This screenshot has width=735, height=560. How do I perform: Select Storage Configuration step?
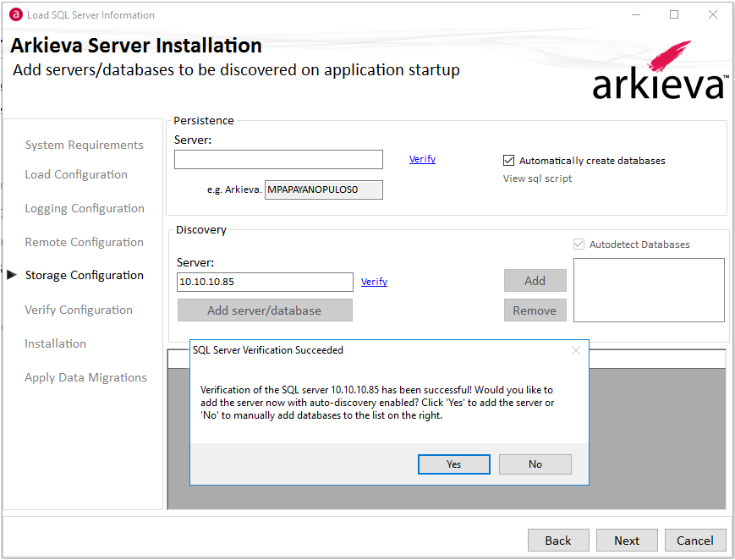(x=85, y=275)
